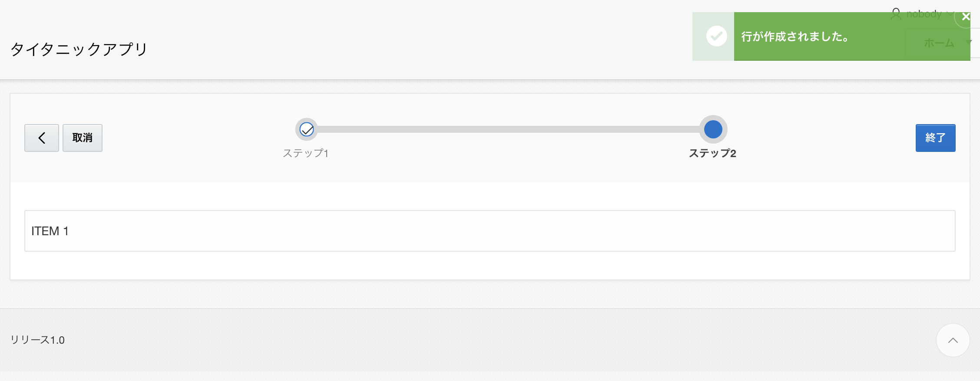
Task: Click the blue 終了 finish button
Action: point(935,138)
